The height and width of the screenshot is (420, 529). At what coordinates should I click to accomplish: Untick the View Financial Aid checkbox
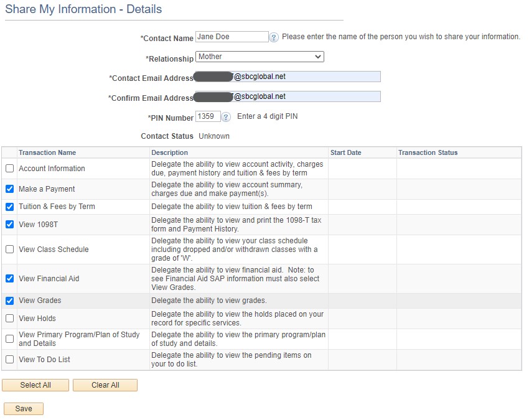pyautogui.click(x=9, y=279)
